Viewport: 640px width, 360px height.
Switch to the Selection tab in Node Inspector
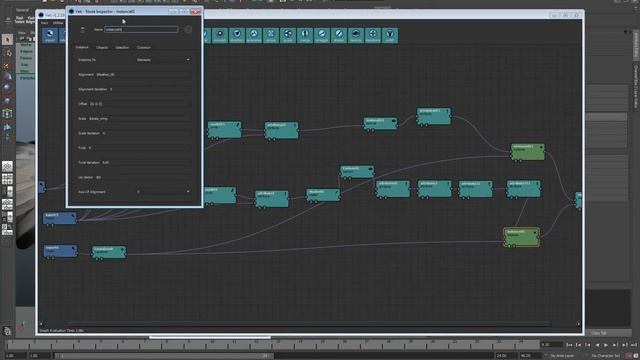122,47
